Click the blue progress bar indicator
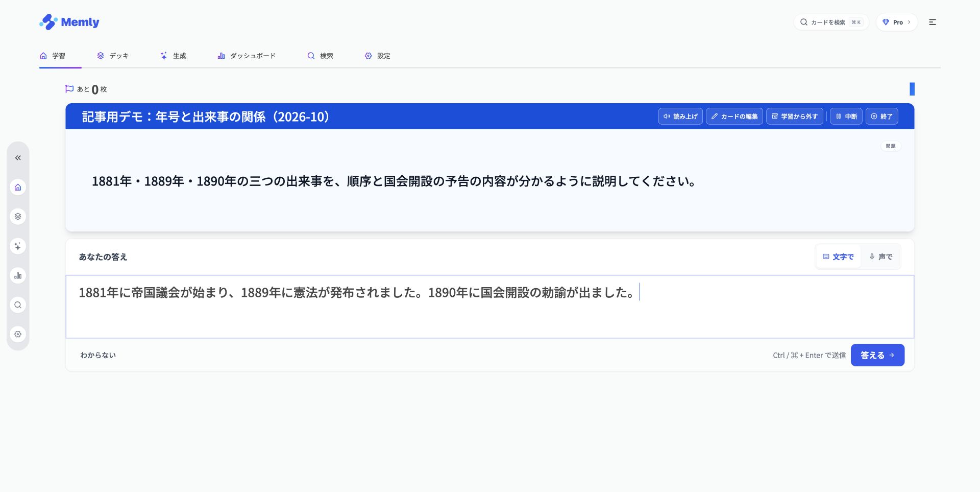This screenshot has height=492, width=980. 912,89
